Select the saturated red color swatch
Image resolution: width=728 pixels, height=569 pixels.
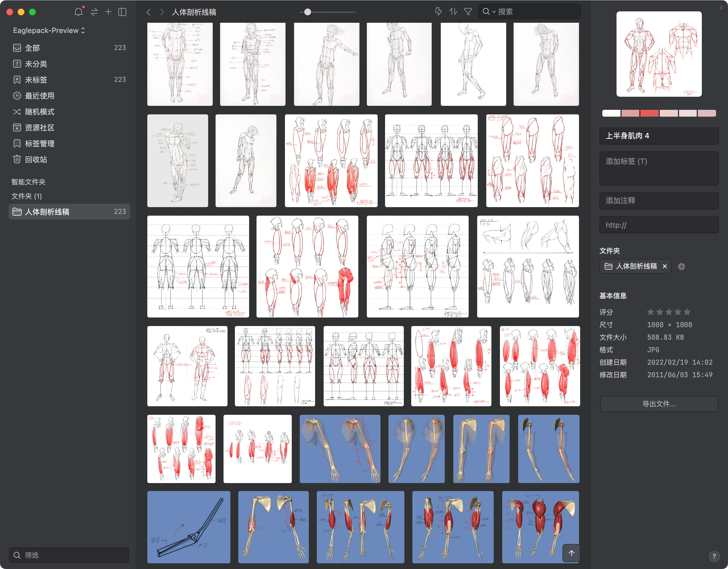tap(649, 113)
